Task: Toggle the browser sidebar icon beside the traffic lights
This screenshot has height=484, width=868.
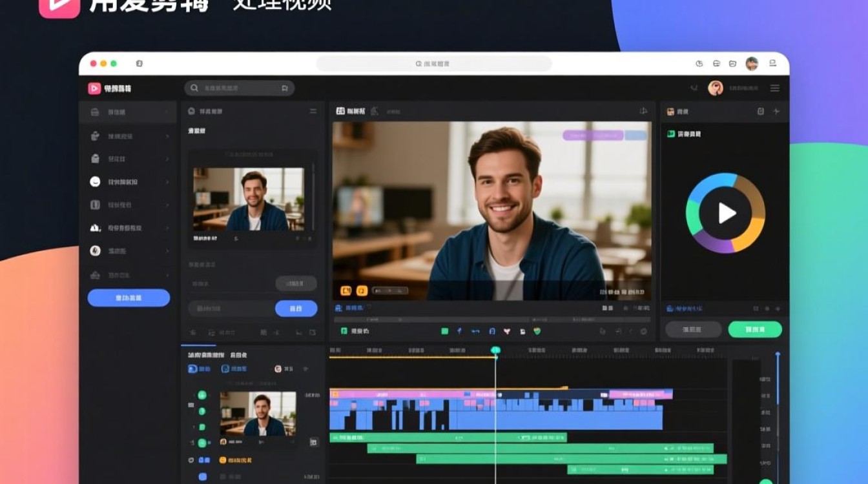Action: tap(139, 64)
